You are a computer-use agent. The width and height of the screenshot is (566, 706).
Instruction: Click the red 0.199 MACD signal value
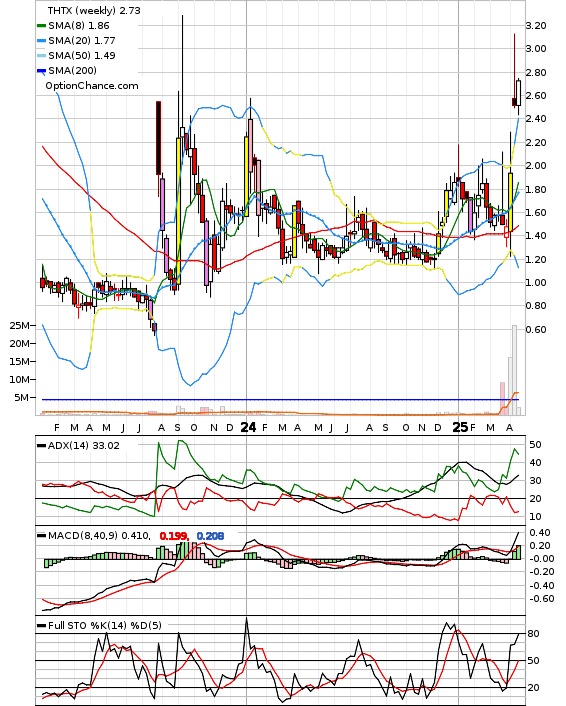tap(173, 536)
